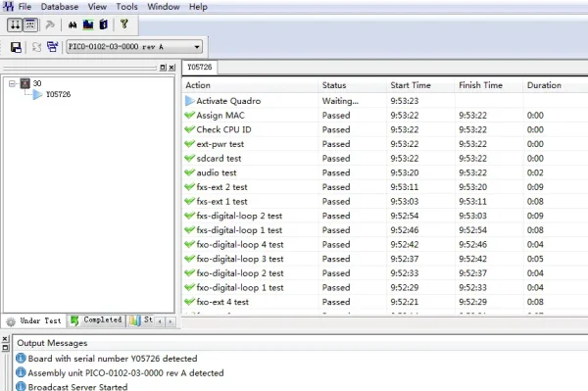Toggle the panel view toolbar button
This screenshot has height=391, width=588.
click(x=30, y=25)
